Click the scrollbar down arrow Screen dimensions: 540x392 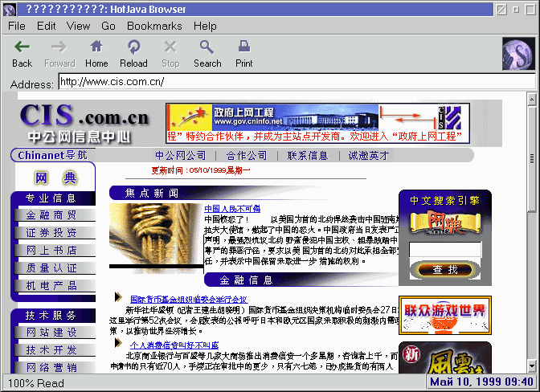532,365
